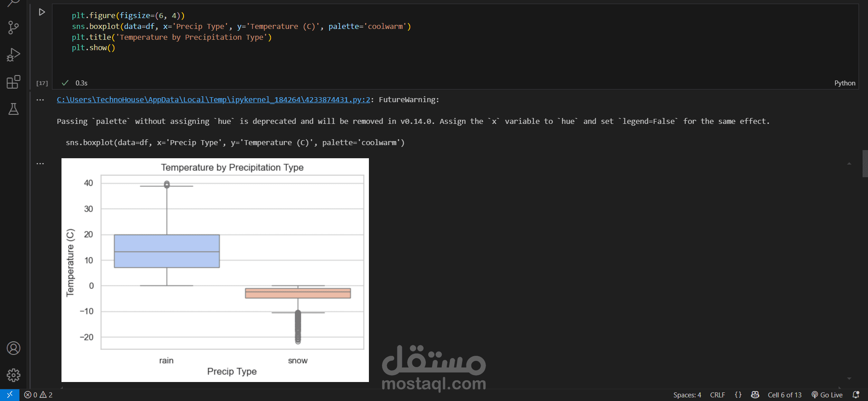Open warning output's more actions ellipsis
Viewport: 868px width, 401px height.
pyautogui.click(x=40, y=100)
